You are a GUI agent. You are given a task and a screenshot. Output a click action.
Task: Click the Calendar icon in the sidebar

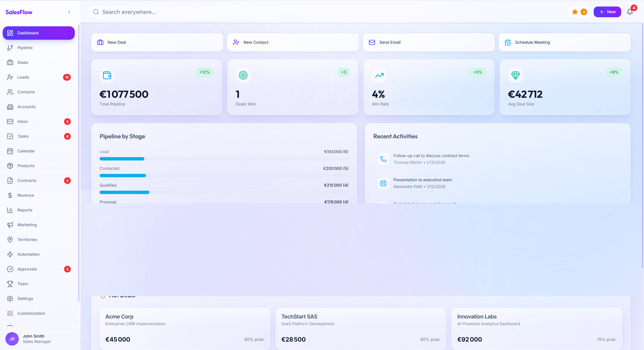point(10,151)
